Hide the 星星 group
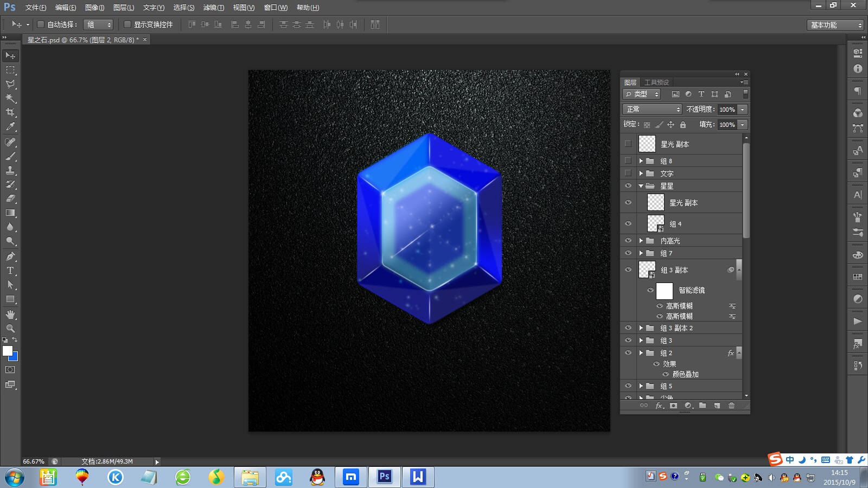Viewport: 868px width, 488px height. tap(628, 185)
